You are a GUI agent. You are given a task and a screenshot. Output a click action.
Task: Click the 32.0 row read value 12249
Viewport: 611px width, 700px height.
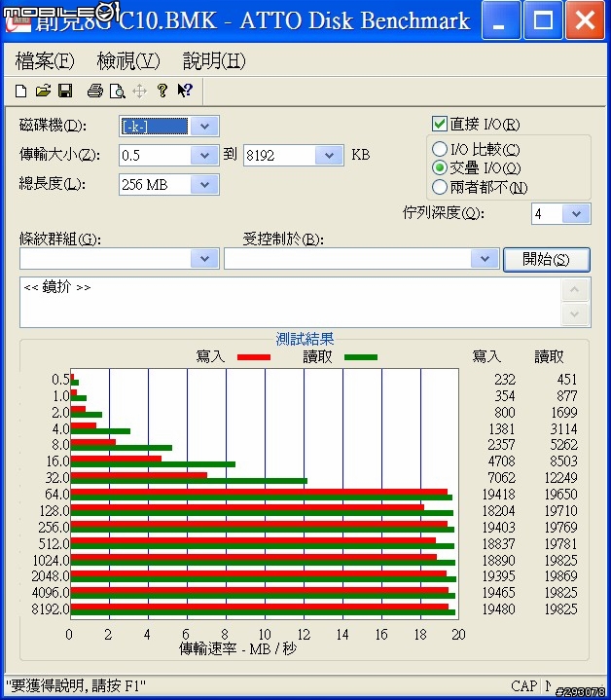click(x=561, y=478)
